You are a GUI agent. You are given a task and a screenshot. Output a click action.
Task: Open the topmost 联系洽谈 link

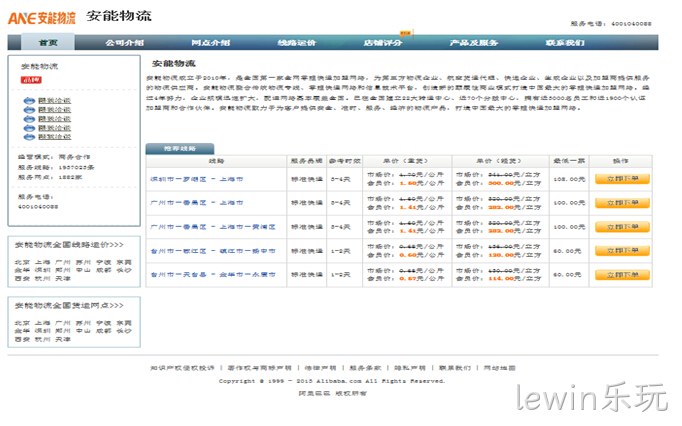coord(54,101)
